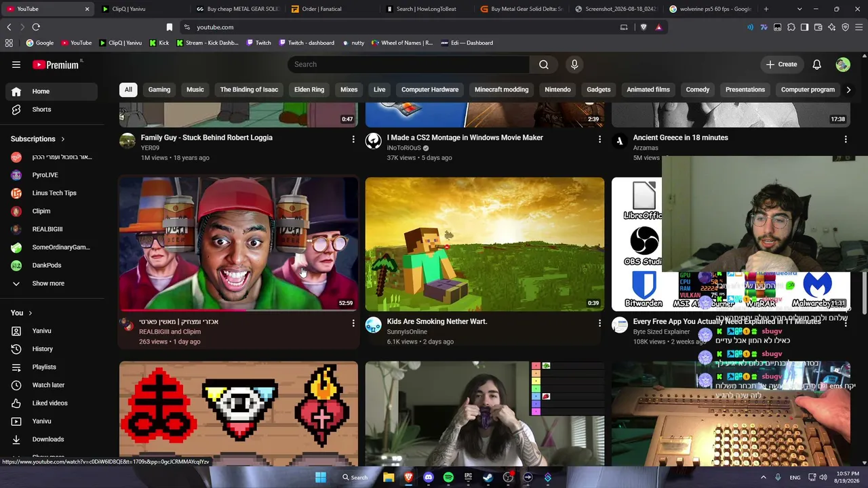The image size is (868, 488).
Task: Open the account avatar menu
Action: (843, 64)
